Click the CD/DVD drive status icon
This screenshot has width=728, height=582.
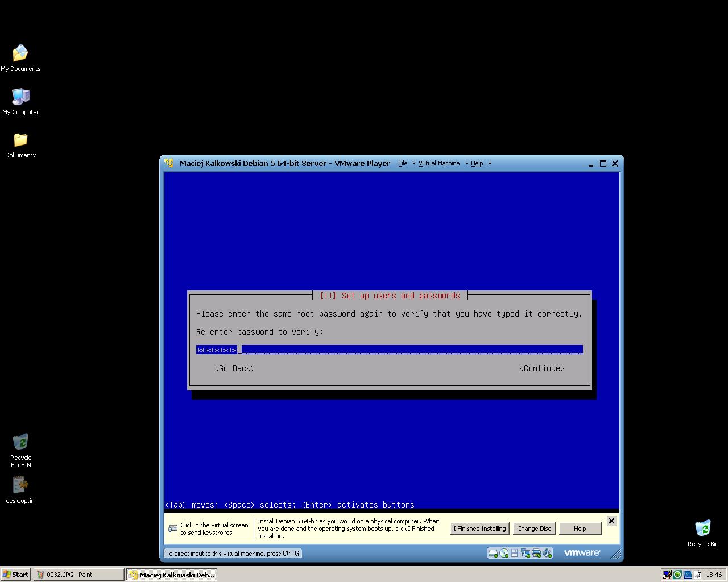[x=504, y=553]
